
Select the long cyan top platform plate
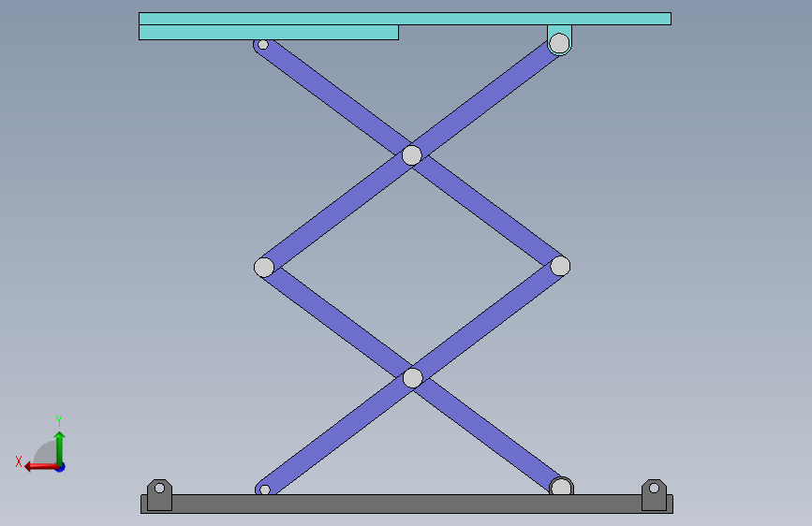(405, 19)
